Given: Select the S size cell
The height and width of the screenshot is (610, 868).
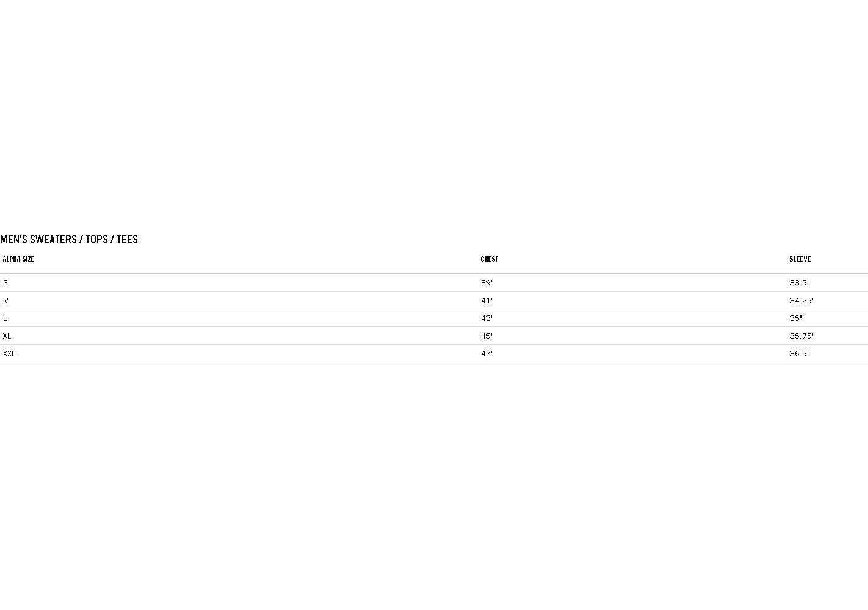Looking at the screenshot, I should tap(5, 283).
